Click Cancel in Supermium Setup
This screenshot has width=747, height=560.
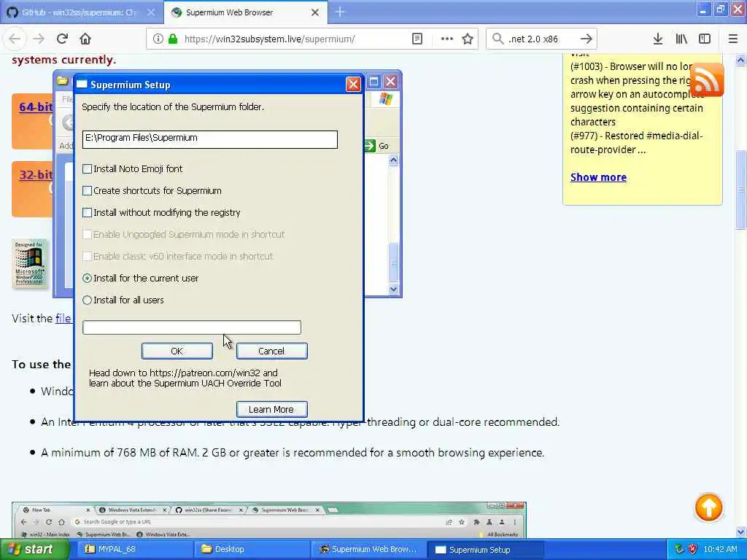[271, 351]
